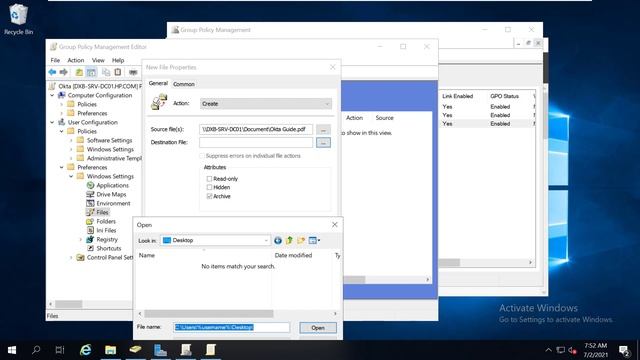
Task: Toggle the Archive attribute checkbox
Action: coord(209,196)
